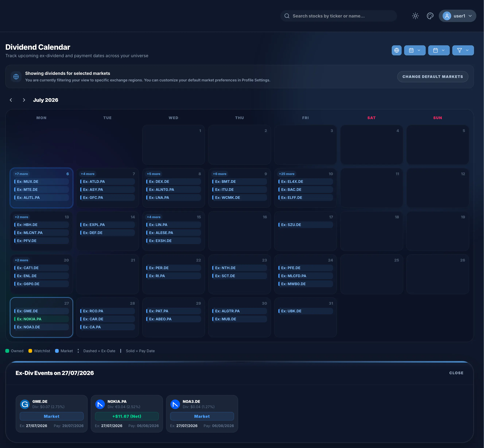Viewport: 484px width, 448px height.
Task: Go to next month arrow
Action: tap(24, 100)
